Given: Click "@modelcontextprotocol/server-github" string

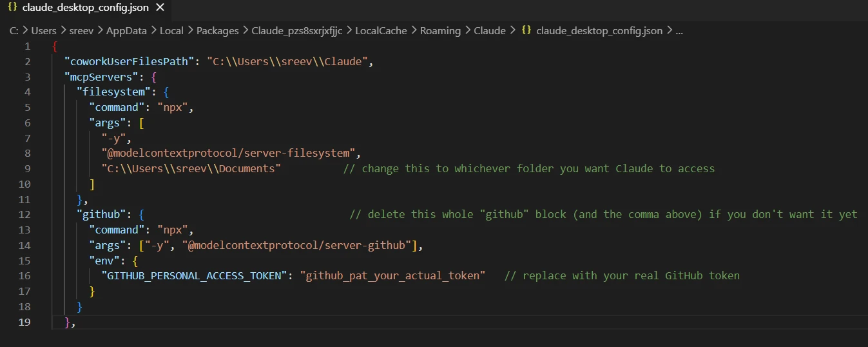Looking at the screenshot, I should click(296, 245).
